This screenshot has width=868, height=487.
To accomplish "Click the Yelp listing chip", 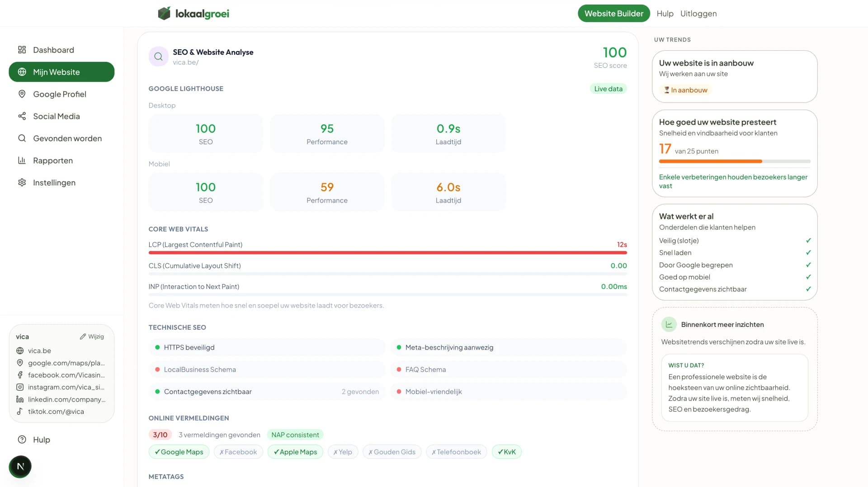I will point(343,452).
